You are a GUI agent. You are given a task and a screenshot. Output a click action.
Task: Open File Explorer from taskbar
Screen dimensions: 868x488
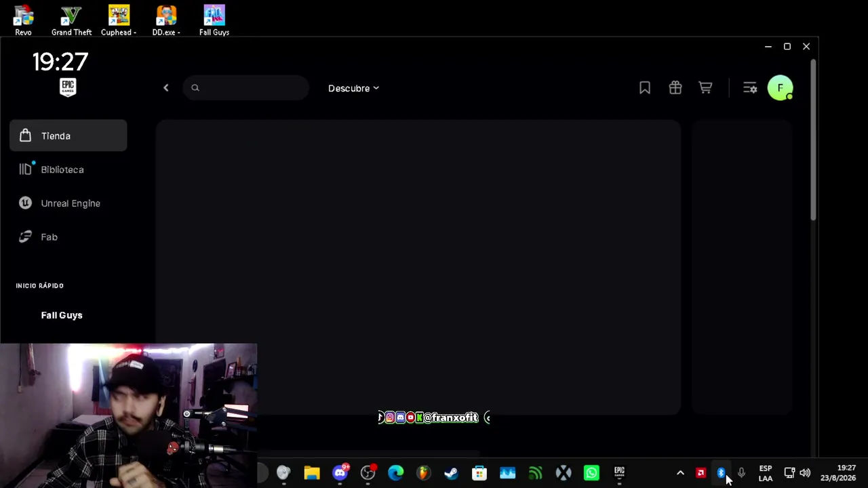312,472
